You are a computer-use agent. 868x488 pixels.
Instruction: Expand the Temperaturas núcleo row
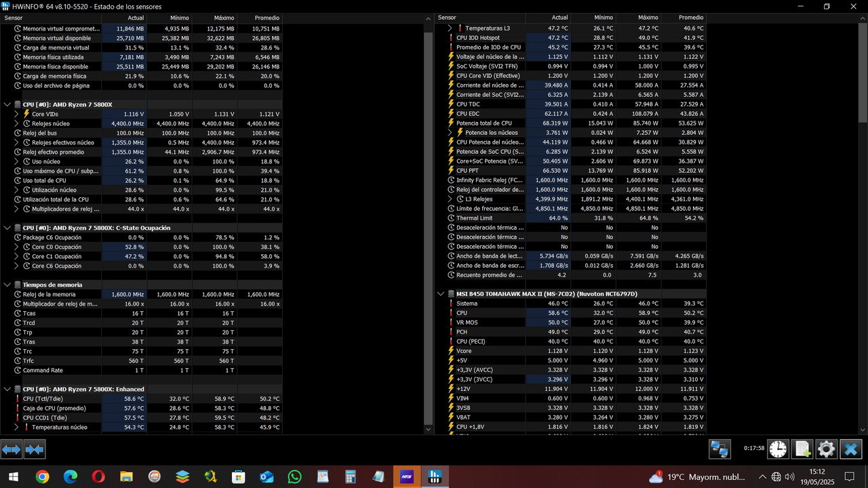[x=17, y=427]
